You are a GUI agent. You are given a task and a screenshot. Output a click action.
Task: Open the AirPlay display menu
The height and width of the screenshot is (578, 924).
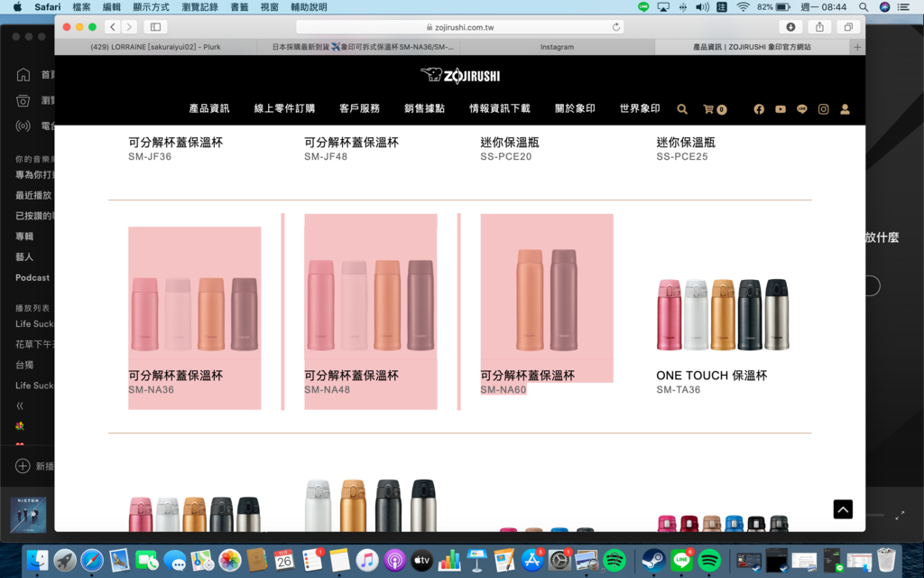(x=663, y=7)
